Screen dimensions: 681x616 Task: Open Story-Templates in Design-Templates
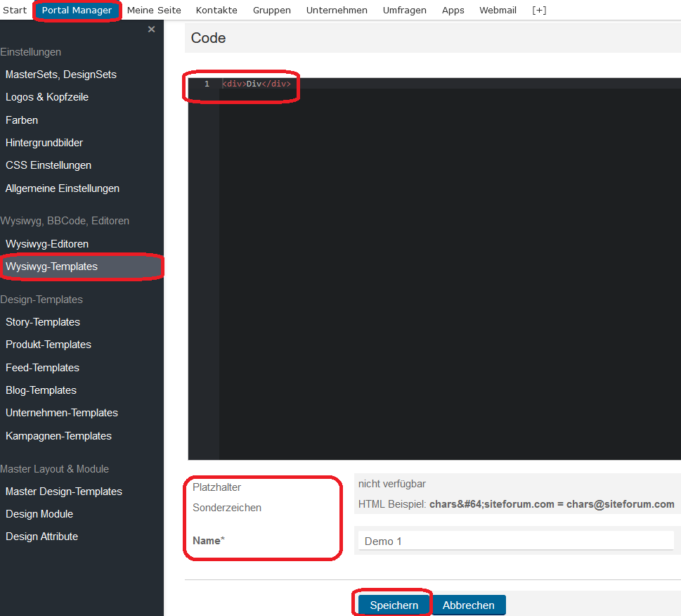tap(43, 322)
